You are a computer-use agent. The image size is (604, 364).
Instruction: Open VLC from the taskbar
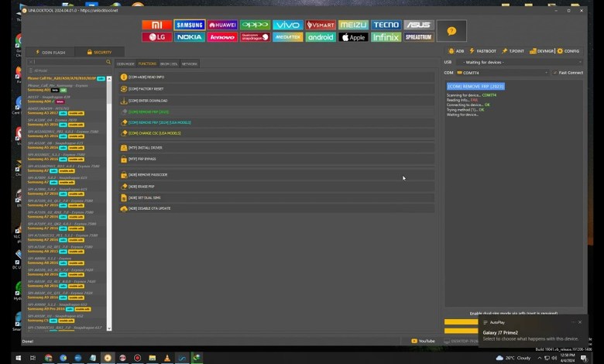[x=167, y=358]
